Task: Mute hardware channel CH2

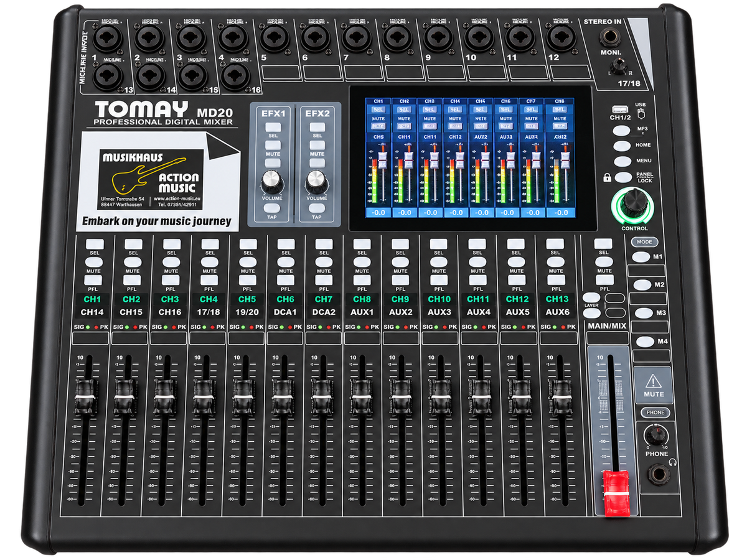Action: [x=133, y=262]
